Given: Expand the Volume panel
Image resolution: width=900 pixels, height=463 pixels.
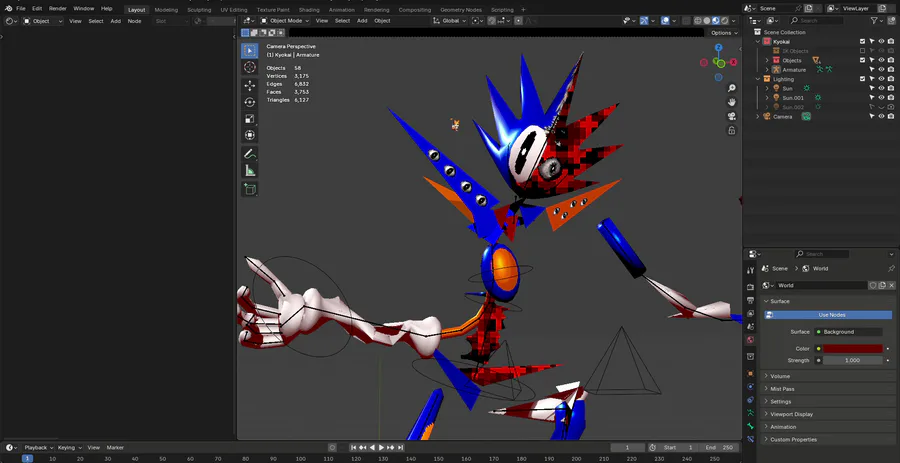Looking at the screenshot, I should tap(780, 376).
